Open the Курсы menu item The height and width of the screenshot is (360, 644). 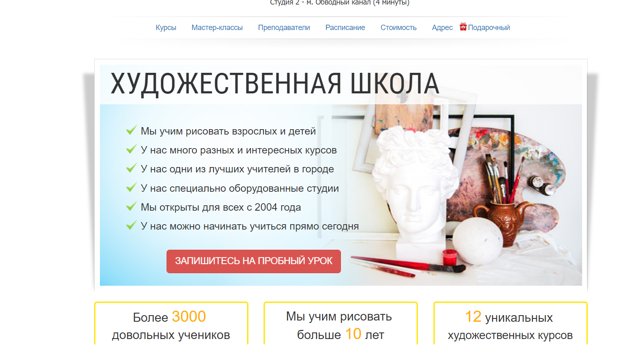click(166, 28)
